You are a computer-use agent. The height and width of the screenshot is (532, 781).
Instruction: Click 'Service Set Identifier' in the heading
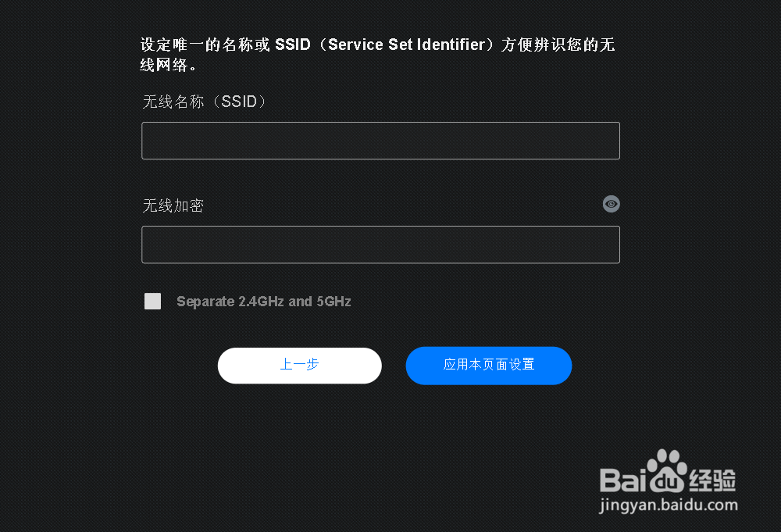(x=406, y=45)
